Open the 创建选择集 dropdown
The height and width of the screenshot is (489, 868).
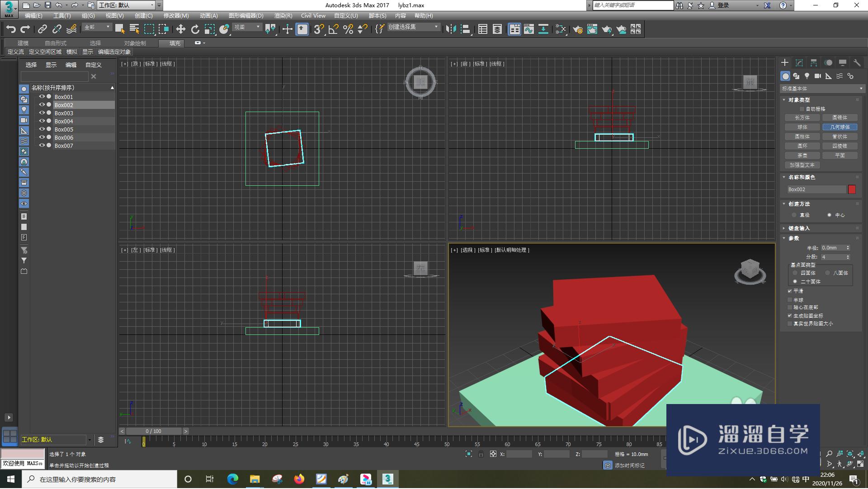point(413,27)
